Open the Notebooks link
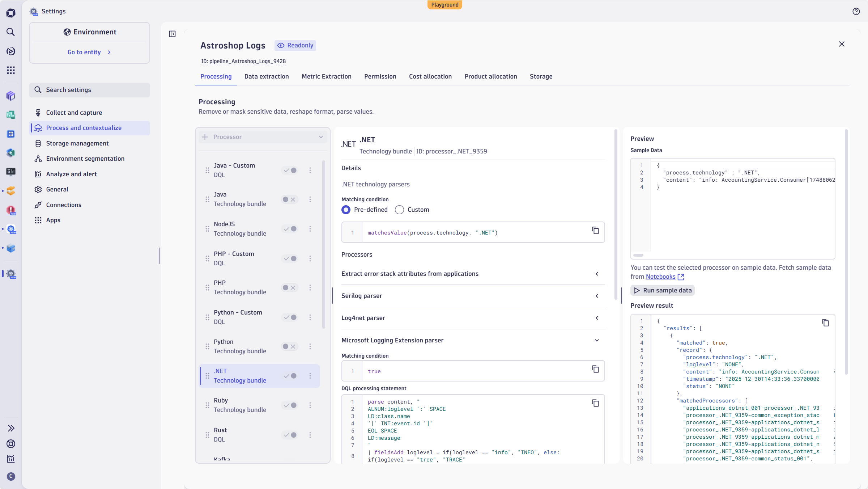 click(660, 277)
